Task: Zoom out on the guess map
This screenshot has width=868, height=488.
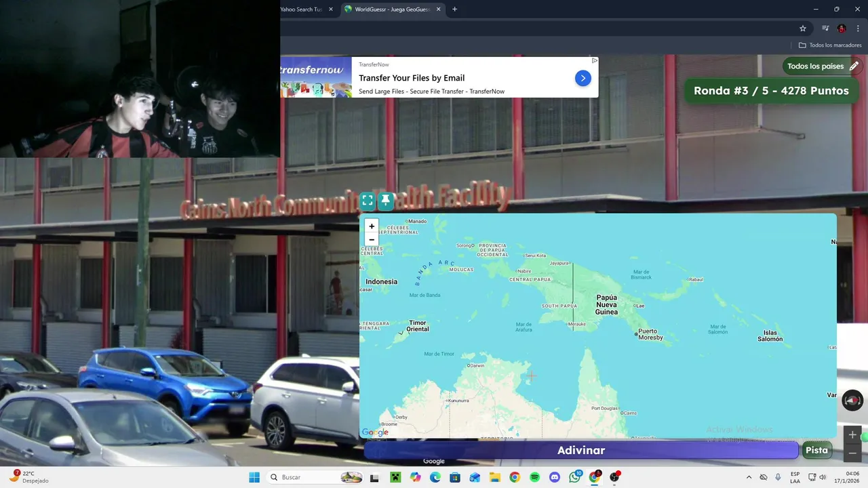Action: [x=371, y=239]
